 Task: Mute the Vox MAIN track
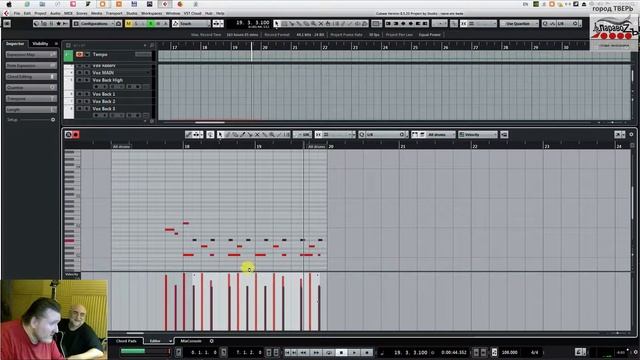pos(80,73)
